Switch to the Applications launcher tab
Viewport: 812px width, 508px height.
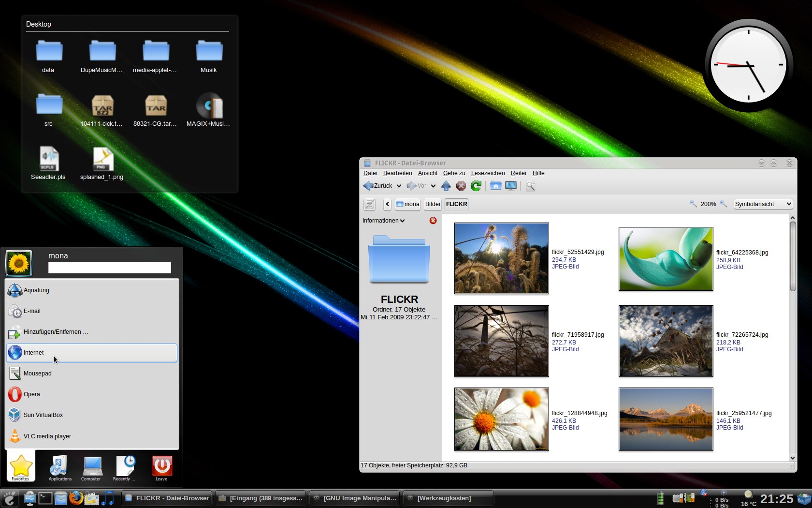pyautogui.click(x=60, y=468)
